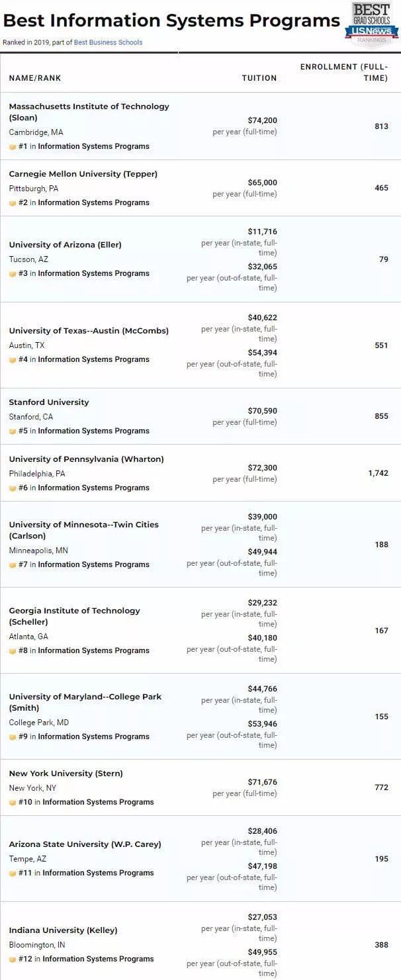Click the rank badge icon beside #3
Screen dimensions: 401x980
click(13, 274)
